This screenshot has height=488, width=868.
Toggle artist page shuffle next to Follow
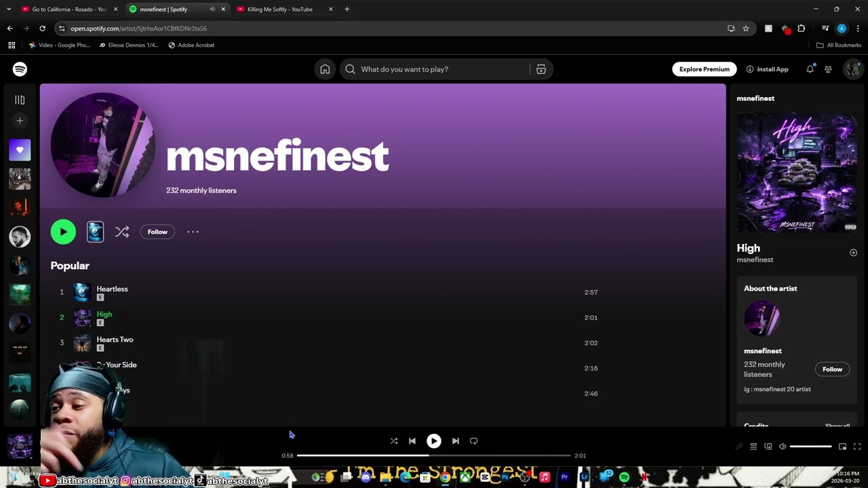122,232
